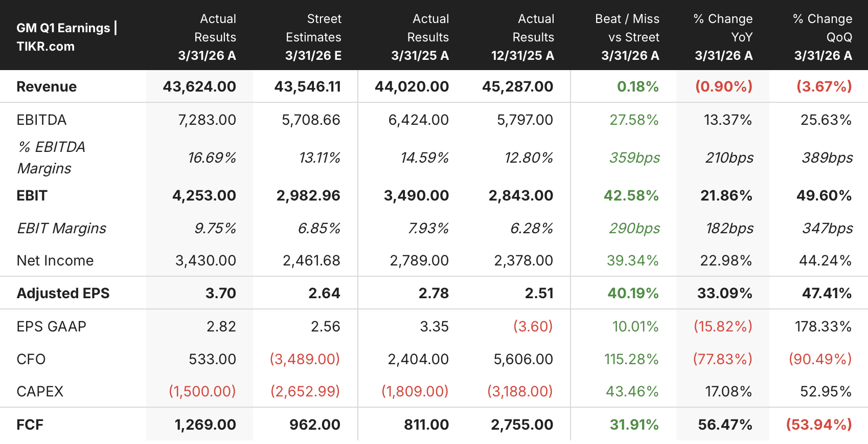Click the 290bps EBIT margin beat
This screenshot has width=868, height=444.
(634, 228)
